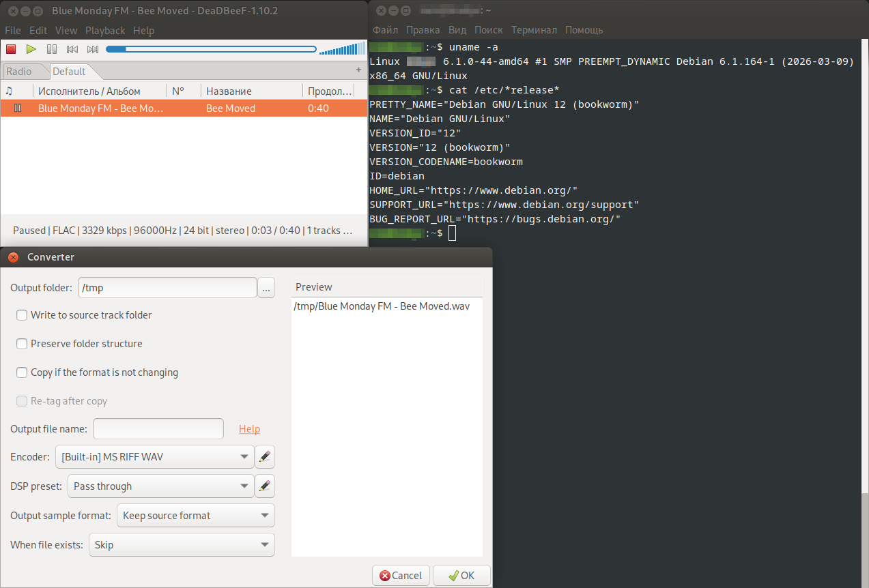The width and height of the screenshot is (869, 588).
Task: Click the playback seek bar
Action: click(212, 49)
